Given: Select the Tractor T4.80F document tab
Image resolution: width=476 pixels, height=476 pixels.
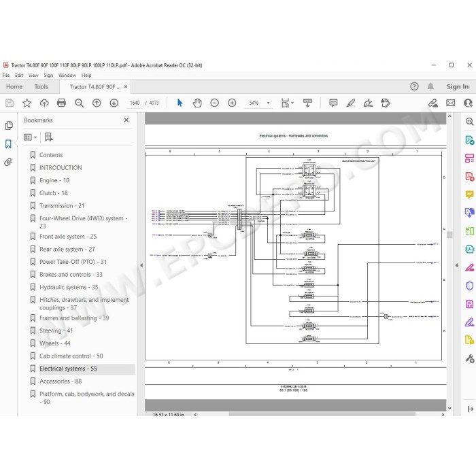Looking at the screenshot, I should [x=95, y=87].
